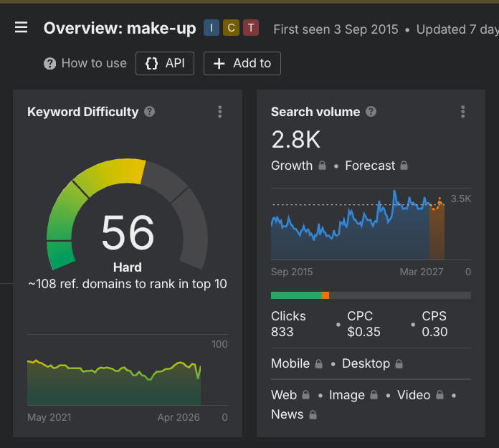Click the lock icon beside Mobile
This screenshot has height=448, width=499.
click(x=318, y=363)
